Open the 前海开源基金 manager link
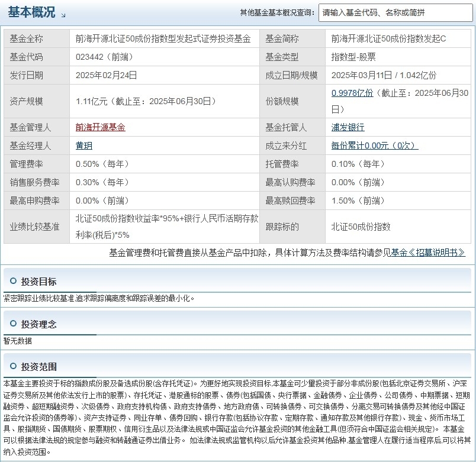Image resolution: width=476 pixels, height=462 pixels. (x=101, y=127)
